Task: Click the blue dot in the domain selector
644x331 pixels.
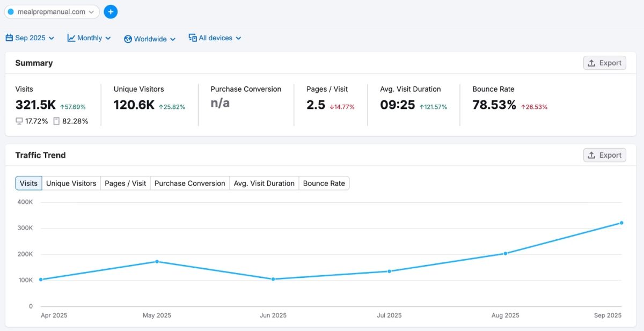Action: tap(11, 12)
